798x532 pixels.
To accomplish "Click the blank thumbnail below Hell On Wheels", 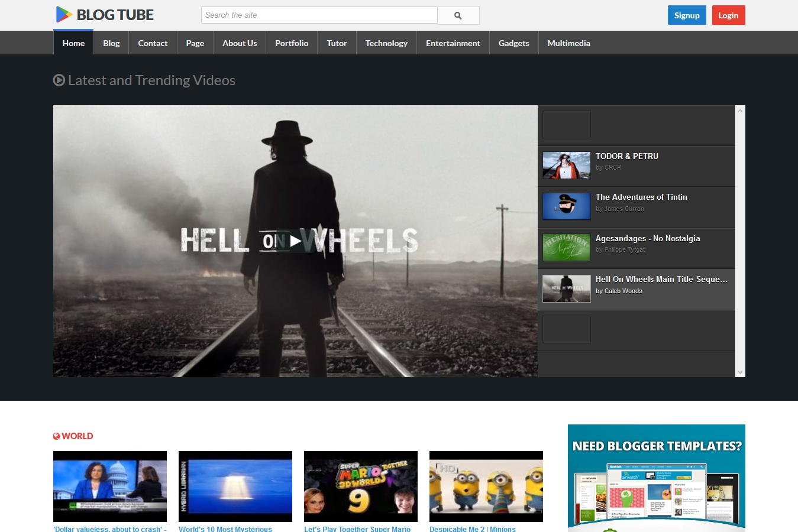I will click(x=567, y=330).
